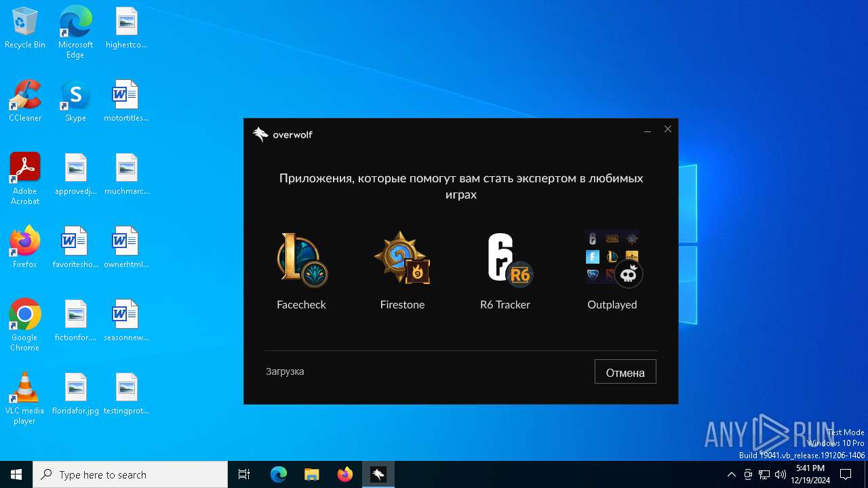Viewport: 868px width, 488px height.
Task: Open the network status tray icon
Action: pos(764,474)
